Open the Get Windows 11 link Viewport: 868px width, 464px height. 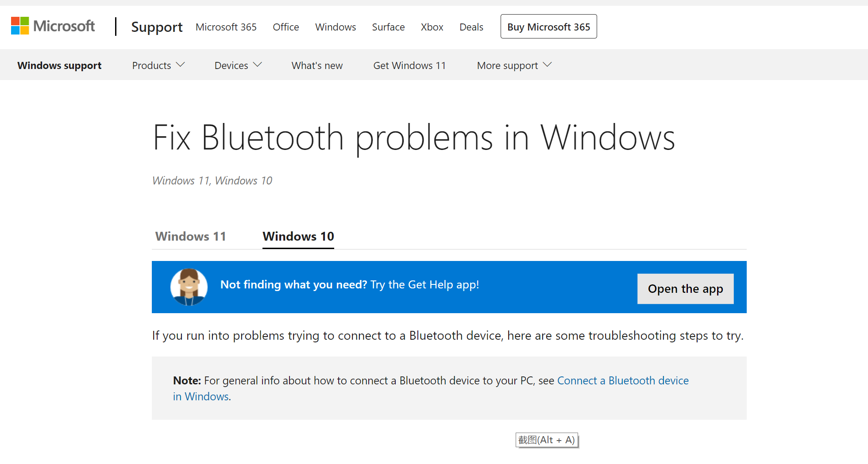tap(409, 65)
